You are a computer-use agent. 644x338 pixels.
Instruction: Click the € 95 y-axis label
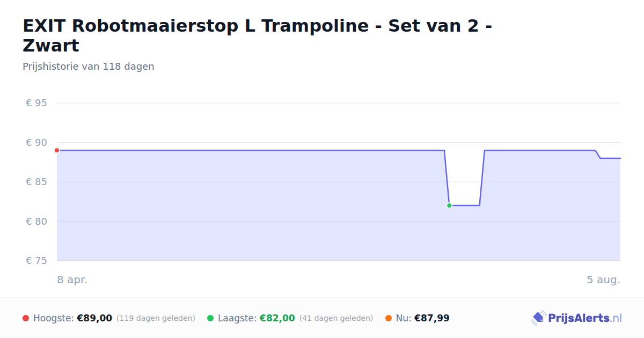36,103
